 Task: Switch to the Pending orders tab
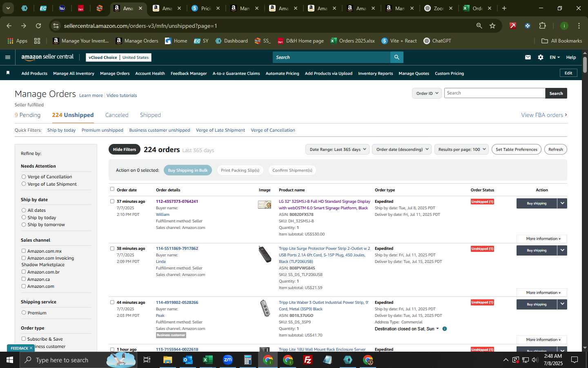[27, 115]
